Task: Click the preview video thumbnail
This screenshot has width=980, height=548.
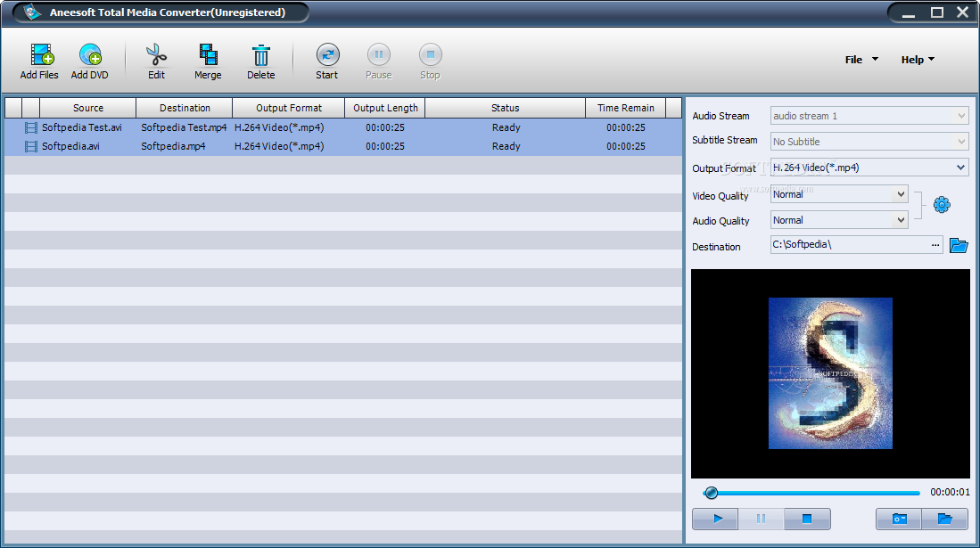Action: pos(830,373)
